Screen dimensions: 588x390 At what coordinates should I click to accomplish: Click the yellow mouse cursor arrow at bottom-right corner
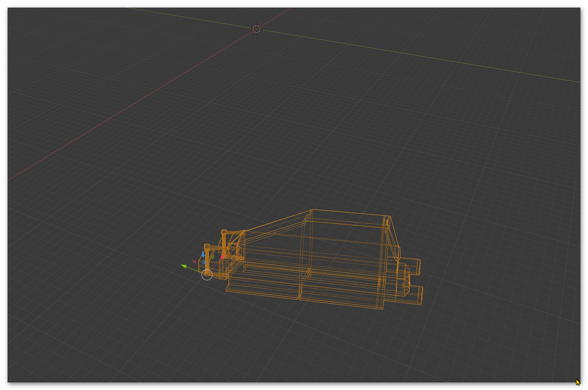pyautogui.click(x=577, y=381)
